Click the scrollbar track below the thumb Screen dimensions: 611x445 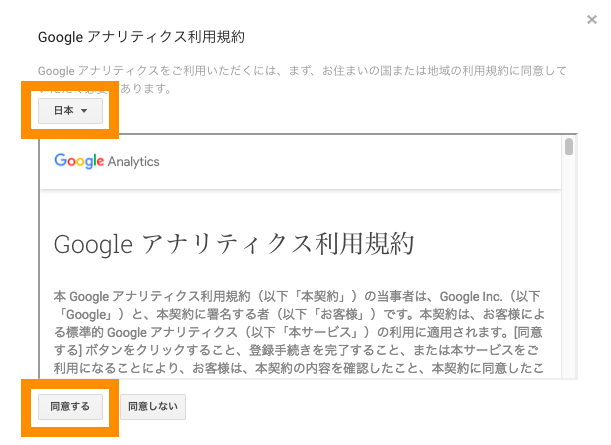click(569, 267)
